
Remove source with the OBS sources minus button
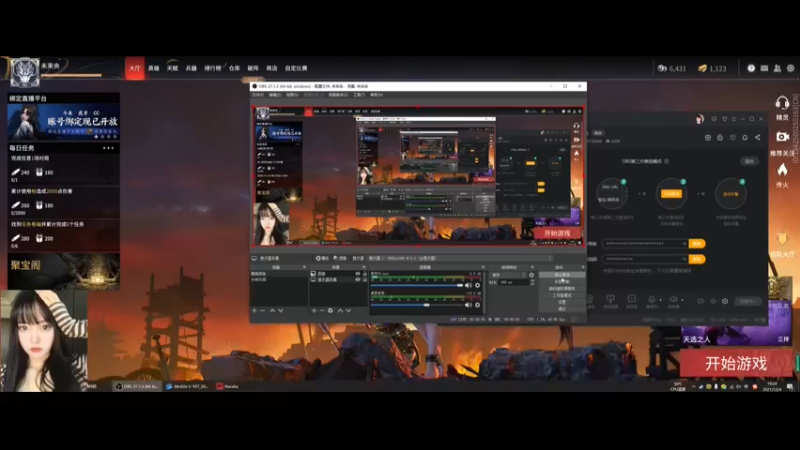click(322, 310)
